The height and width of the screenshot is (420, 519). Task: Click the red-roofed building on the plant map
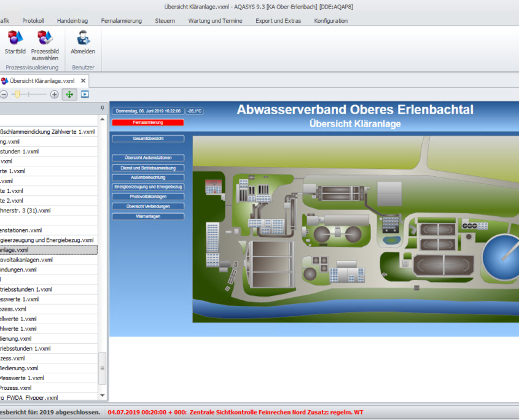pos(214,186)
